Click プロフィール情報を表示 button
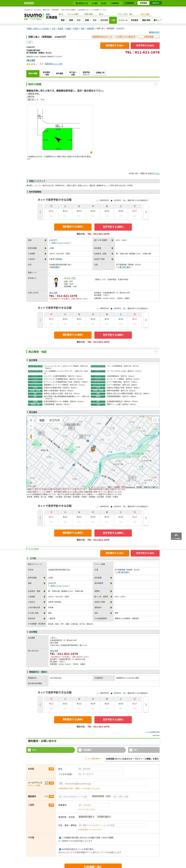Screen dimensions: 186x868 pos(132,759)
